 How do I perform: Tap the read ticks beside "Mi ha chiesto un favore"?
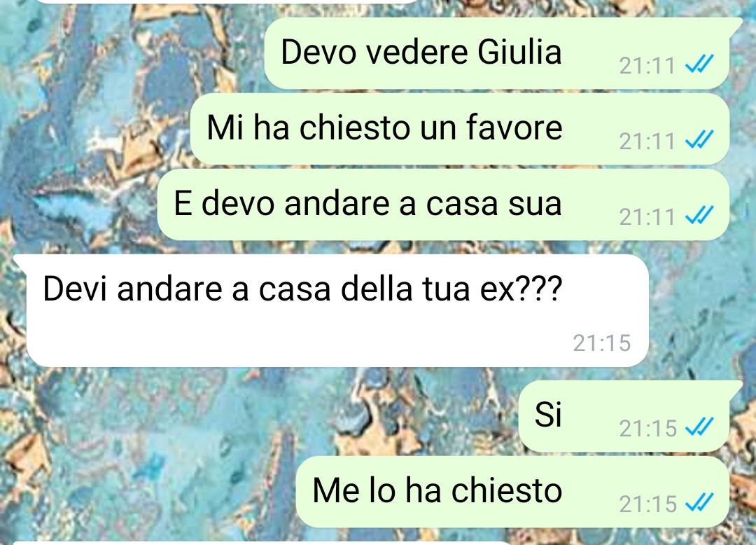coord(699,139)
